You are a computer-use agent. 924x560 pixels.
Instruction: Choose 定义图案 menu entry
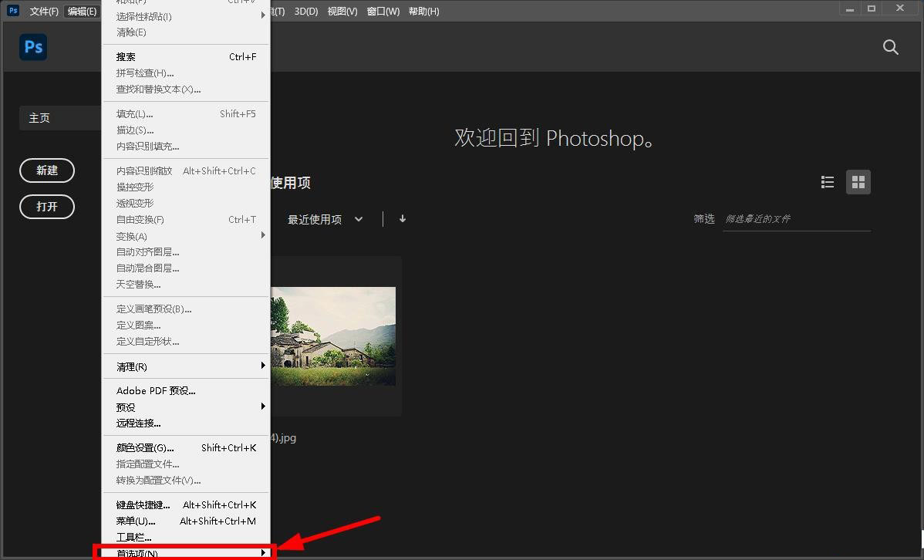click(x=186, y=325)
